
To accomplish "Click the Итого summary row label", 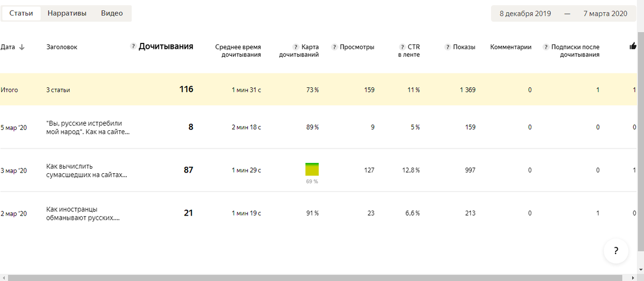I will [9, 90].
